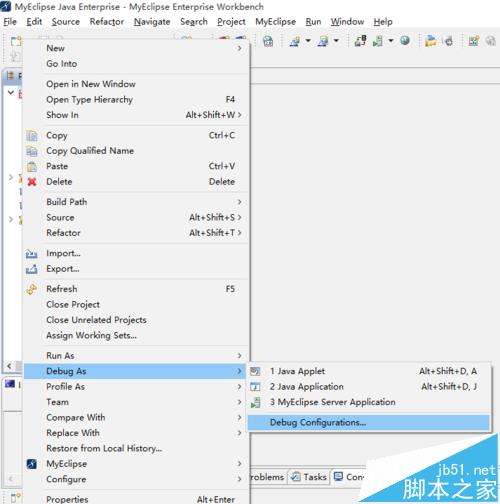Open the Window menu
Screen dimensions: 500x504
coord(347,22)
